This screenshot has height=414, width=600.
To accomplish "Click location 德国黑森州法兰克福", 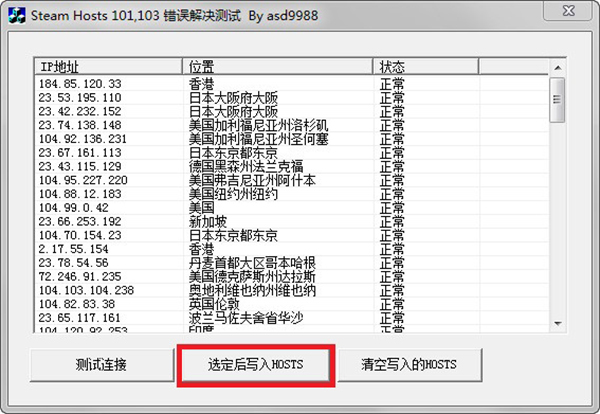I will [246, 166].
